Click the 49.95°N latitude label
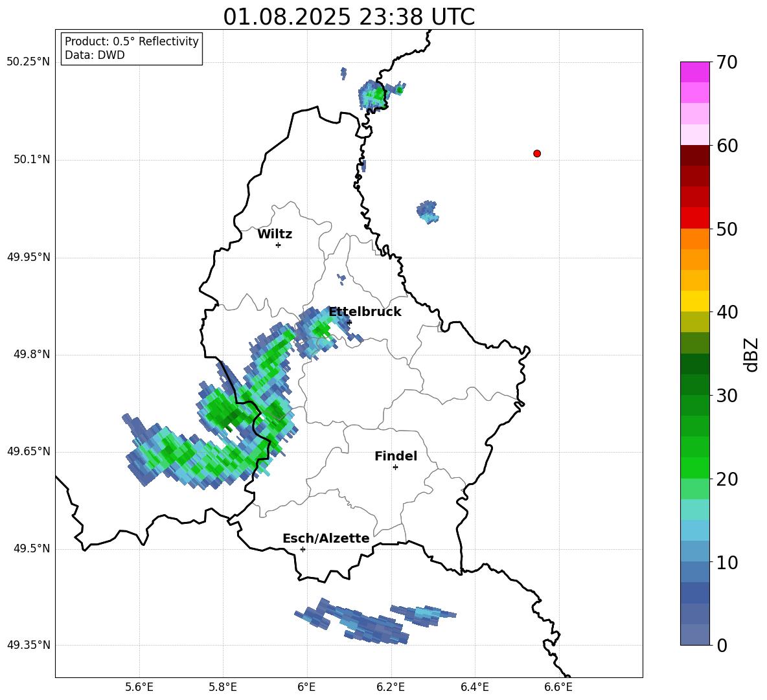Screen dimensions: 767x700 29,257
